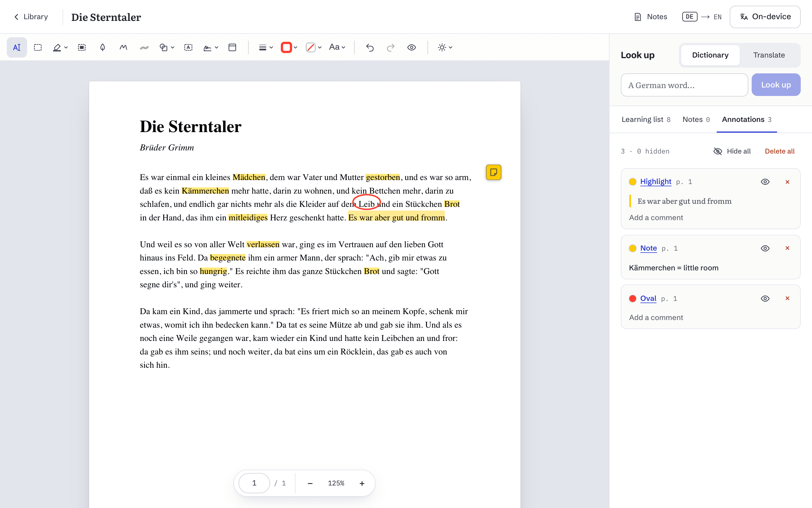Viewport: 812px width, 508px height.
Task: Choose the freehand highlight stroke tool
Action: (x=144, y=47)
